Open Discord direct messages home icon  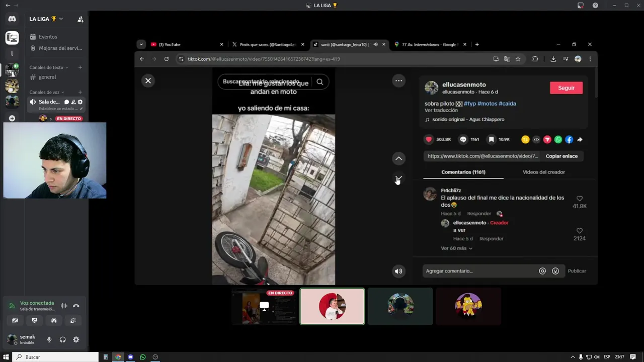[12, 19]
